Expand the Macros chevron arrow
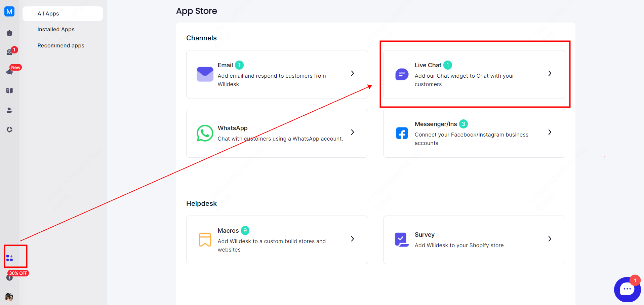This screenshot has height=305, width=644. point(353,239)
